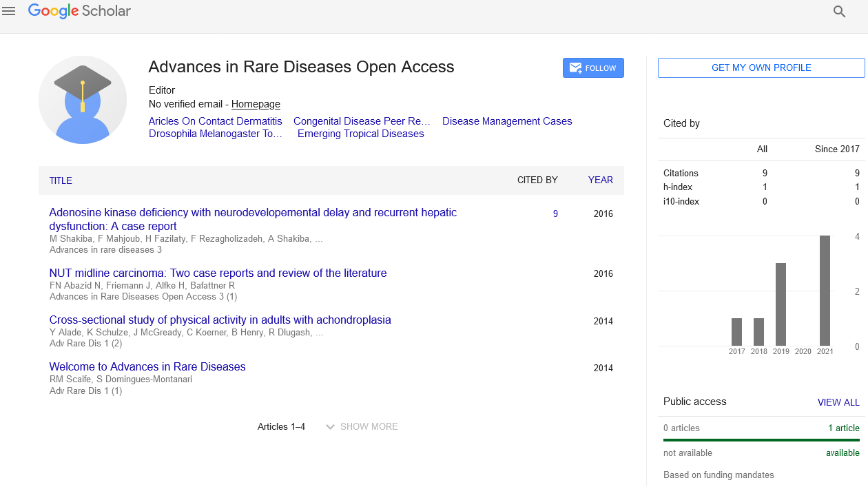Click authors RM Scaife, S Domingues-Montanari
The width and height of the screenshot is (868, 489).
(x=121, y=379)
